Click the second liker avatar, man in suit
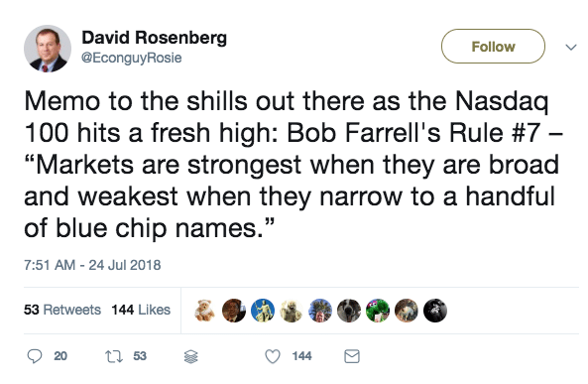The width and height of the screenshot is (588, 384). click(234, 311)
